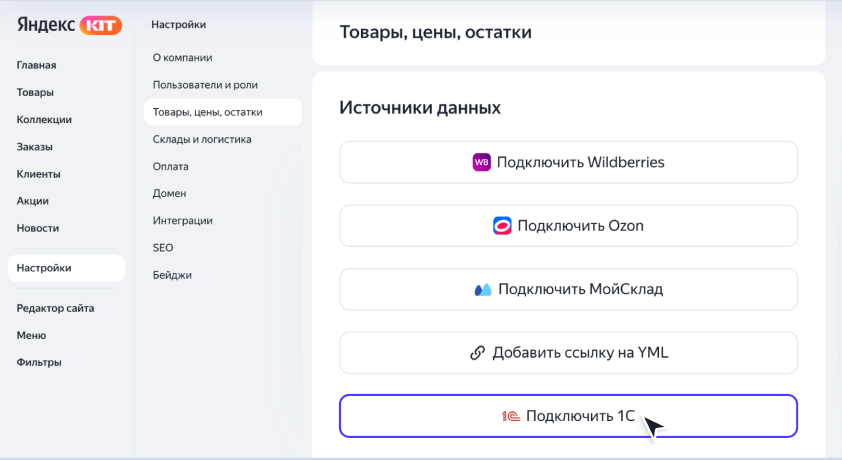Screen dimensions: 842x460
Task: Click the chain link icon for YML
Action: (x=477, y=353)
